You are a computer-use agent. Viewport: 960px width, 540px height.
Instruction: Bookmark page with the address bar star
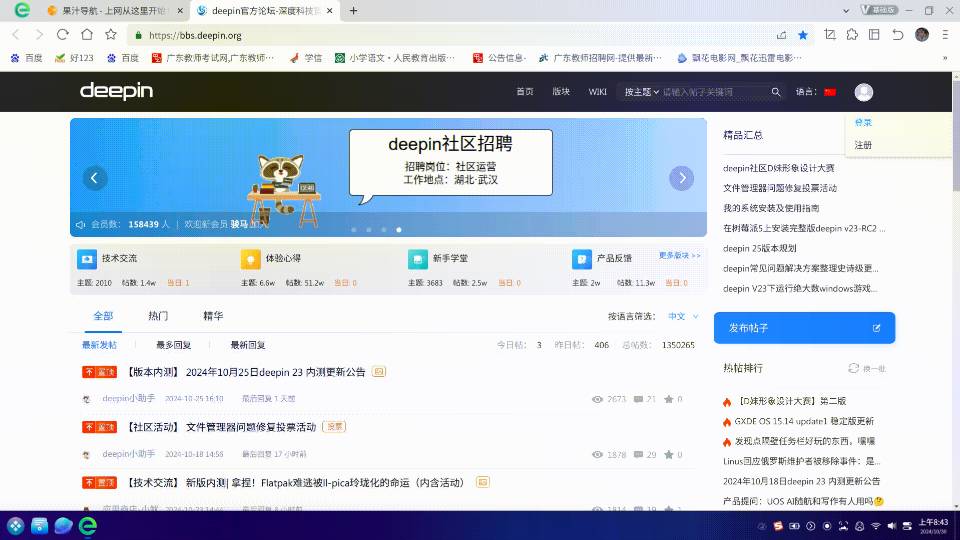click(x=803, y=35)
